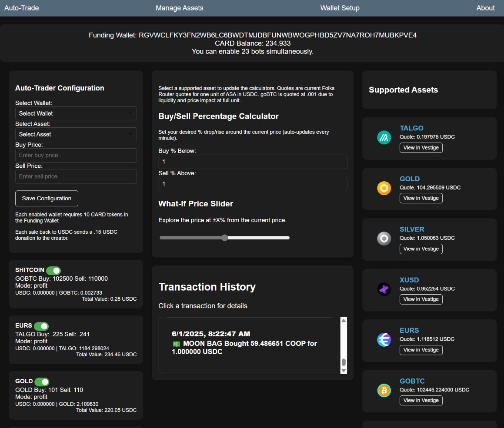Click the GOLD coin icon
The width and height of the screenshot is (504, 428).
click(384, 188)
